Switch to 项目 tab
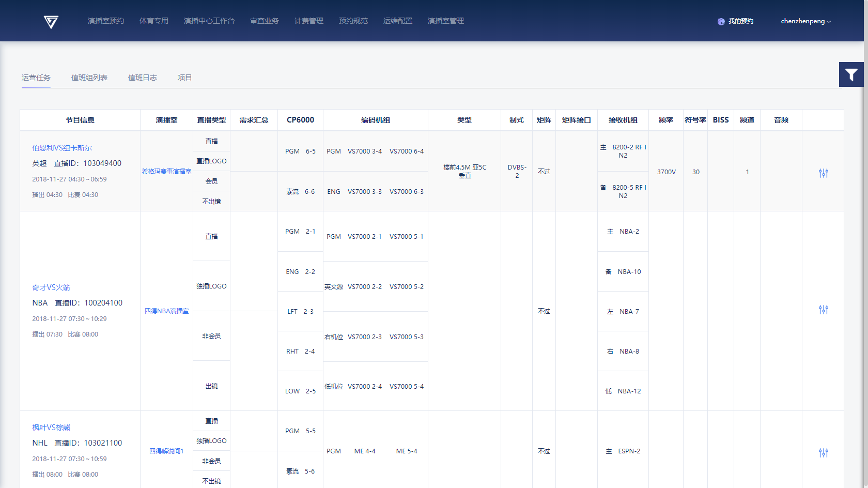868x488 pixels. [184, 78]
